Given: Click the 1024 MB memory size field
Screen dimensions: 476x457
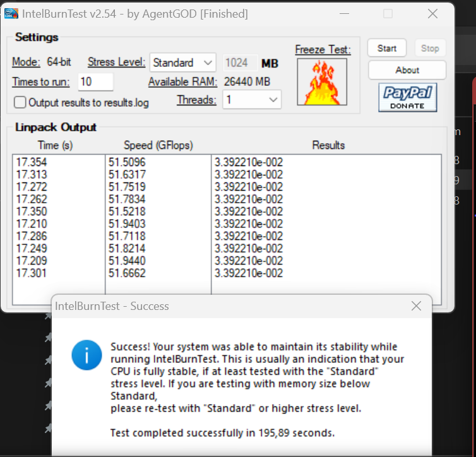Looking at the screenshot, I should [x=241, y=63].
